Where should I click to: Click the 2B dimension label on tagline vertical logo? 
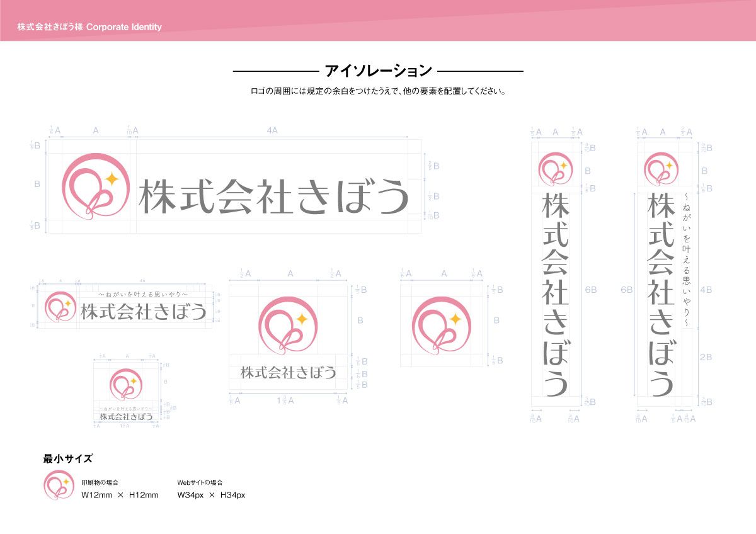[x=706, y=357]
